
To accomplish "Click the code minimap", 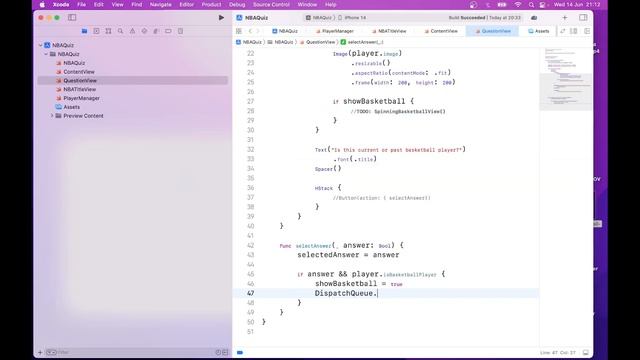I will pos(566,79).
